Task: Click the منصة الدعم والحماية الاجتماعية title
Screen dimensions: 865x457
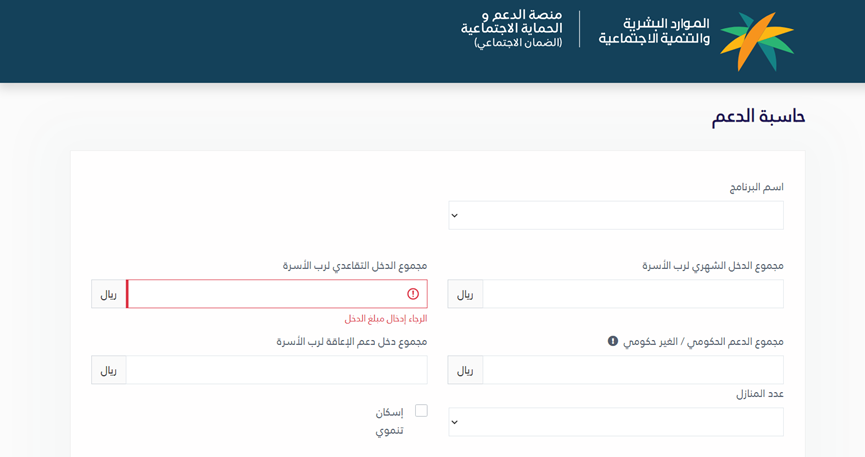Action: point(511,22)
